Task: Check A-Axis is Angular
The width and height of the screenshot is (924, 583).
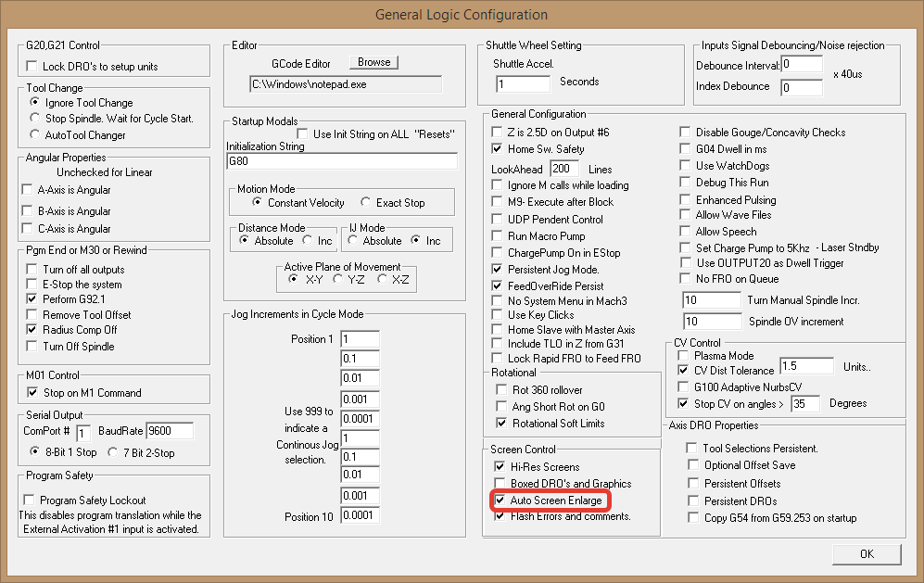Action: point(27,189)
